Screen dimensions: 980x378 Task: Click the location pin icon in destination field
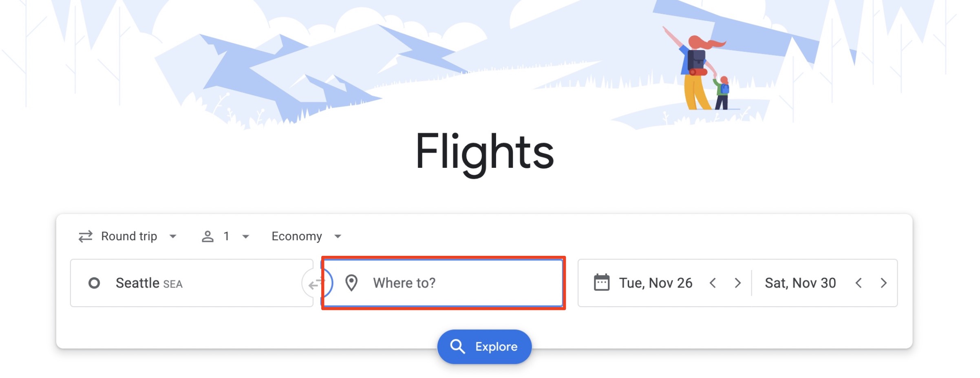pyautogui.click(x=352, y=283)
